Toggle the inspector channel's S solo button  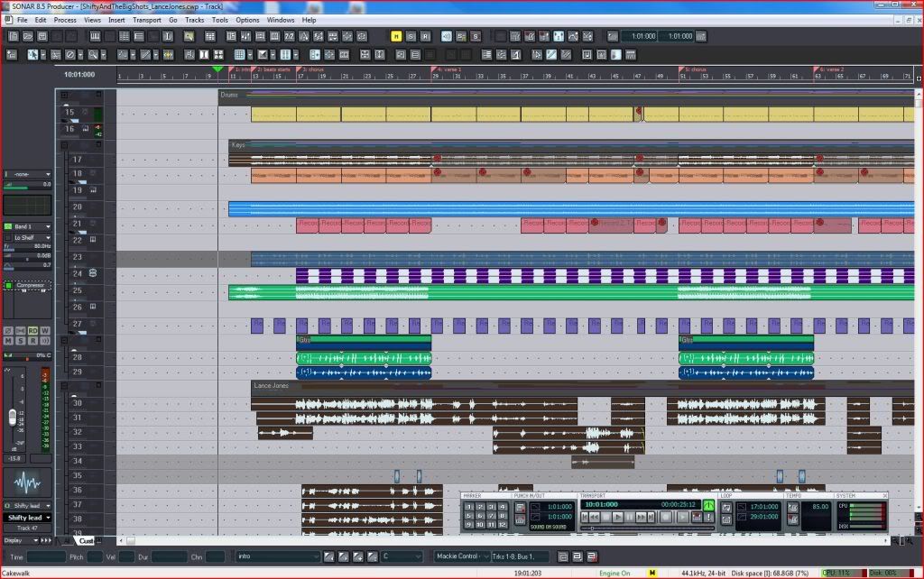(x=21, y=341)
